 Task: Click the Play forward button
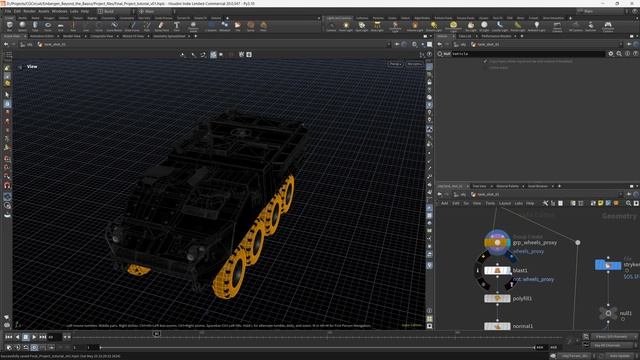tap(34, 337)
